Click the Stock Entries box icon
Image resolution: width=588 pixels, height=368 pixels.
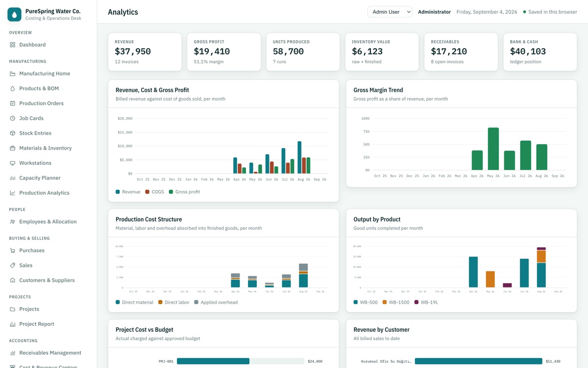[13, 133]
